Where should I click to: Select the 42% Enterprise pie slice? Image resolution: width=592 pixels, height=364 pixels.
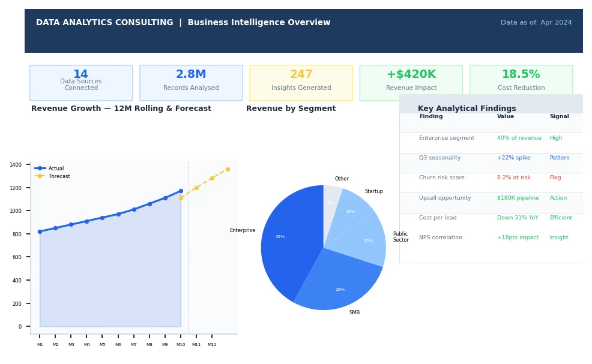[286, 242]
